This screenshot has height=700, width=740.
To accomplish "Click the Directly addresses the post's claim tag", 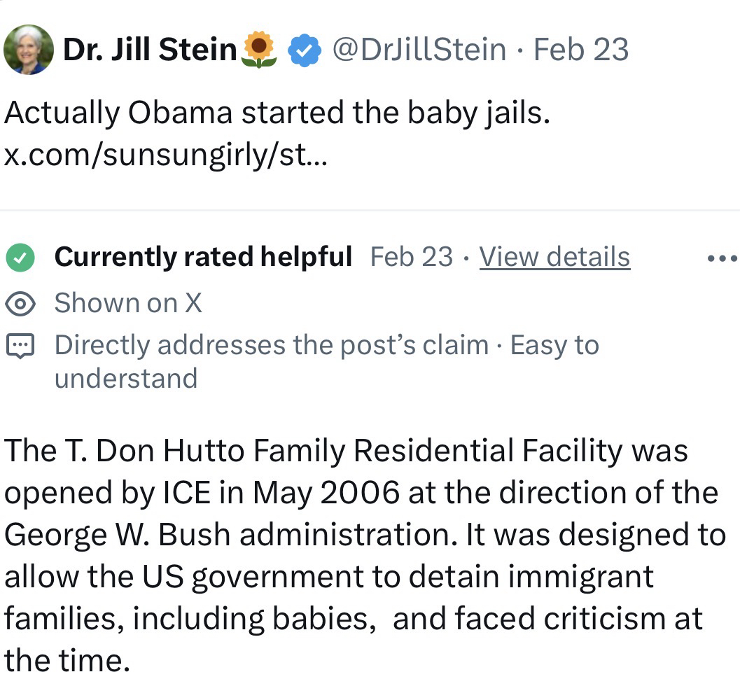I will point(271,345).
